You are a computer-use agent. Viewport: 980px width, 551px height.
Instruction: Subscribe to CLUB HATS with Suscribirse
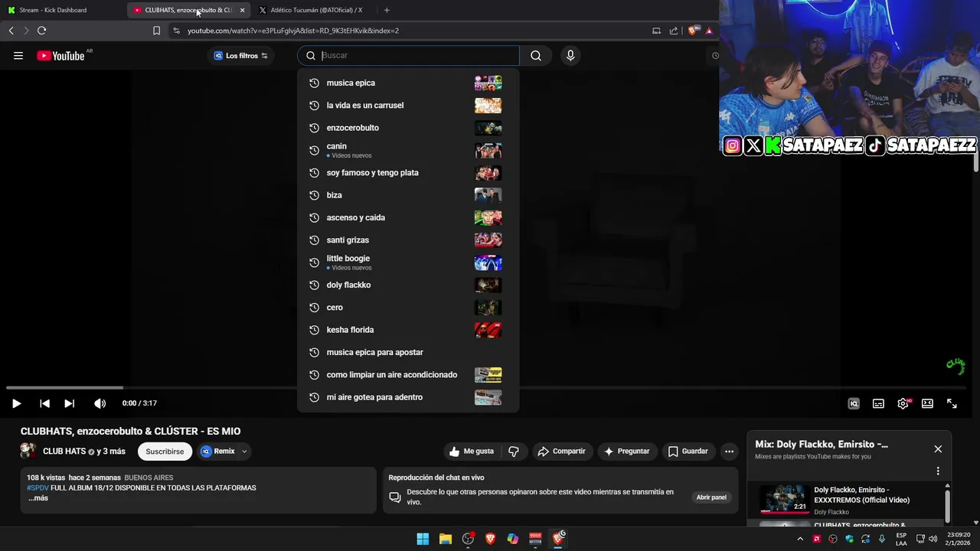click(x=165, y=452)
